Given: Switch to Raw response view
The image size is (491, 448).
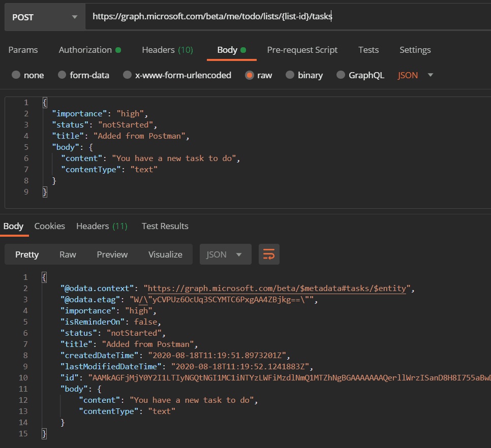Looking at the screenshot, I should pyautogui.click(x=68, y=254).
